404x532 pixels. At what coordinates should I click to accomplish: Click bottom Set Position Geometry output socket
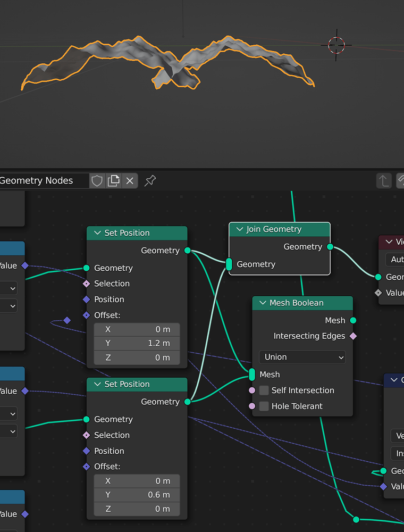188,402
